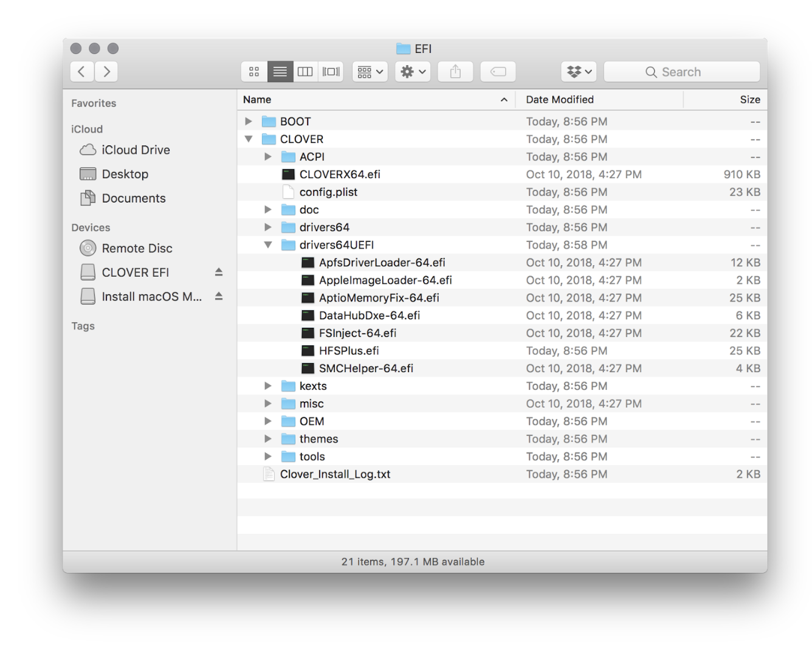Sort by the Name column header
The height and width of the screenshot is (647, 812).
pos(376,100)
